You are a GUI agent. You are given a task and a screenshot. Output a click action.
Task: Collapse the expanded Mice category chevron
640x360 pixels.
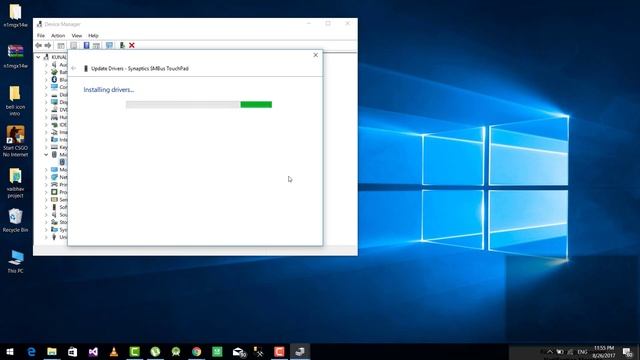(x=46, y=155)
